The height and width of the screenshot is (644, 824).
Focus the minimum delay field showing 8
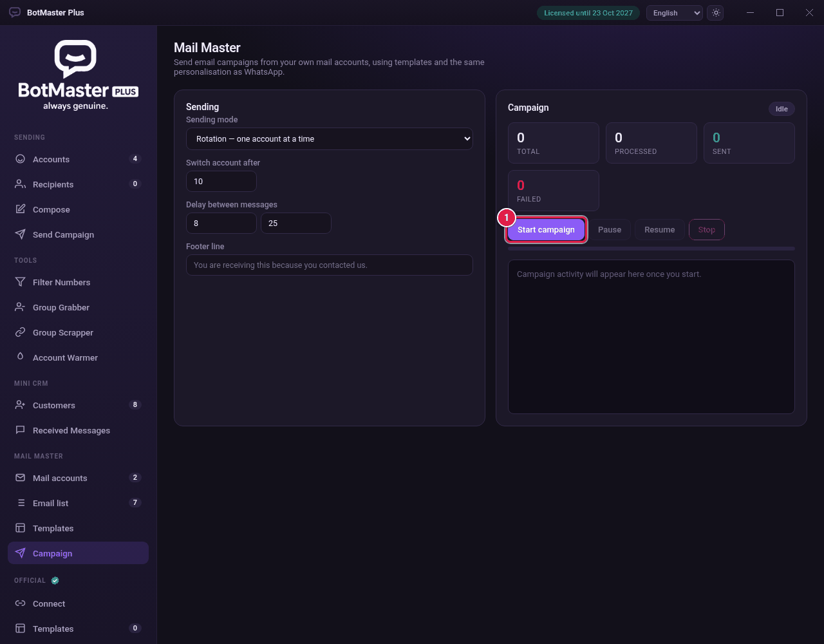[x=221, y=223]
